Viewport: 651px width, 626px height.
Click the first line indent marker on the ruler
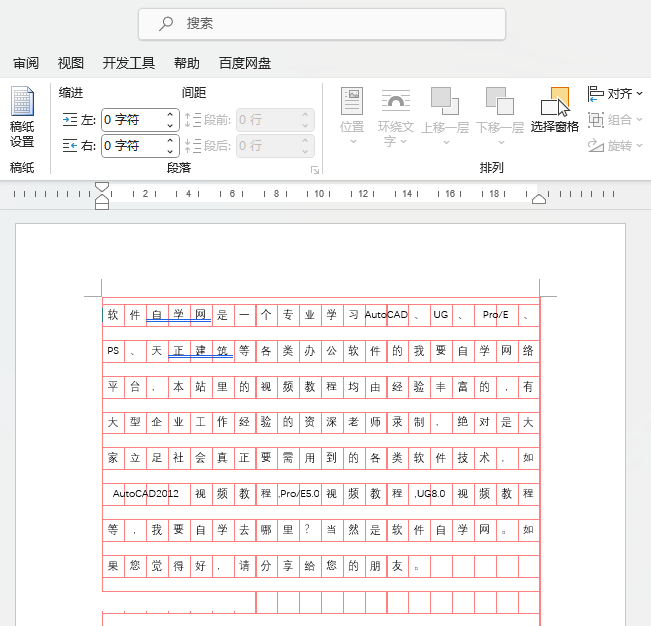102,187
